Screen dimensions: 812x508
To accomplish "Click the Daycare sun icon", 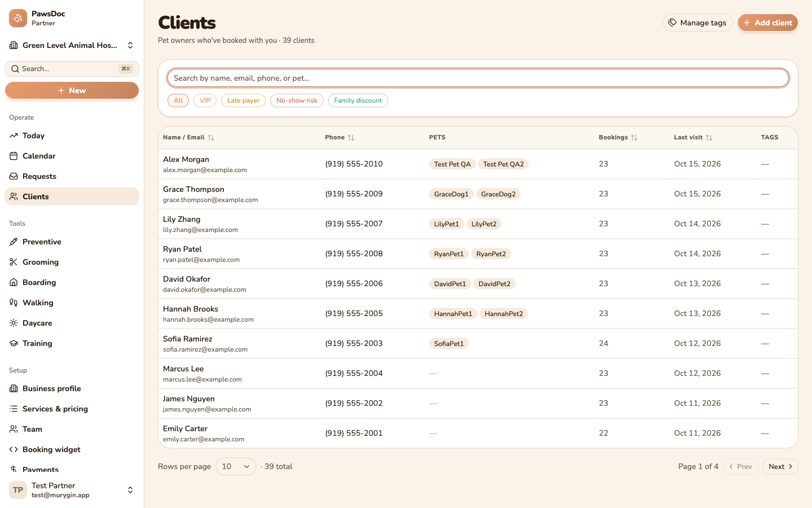I will point(14,323).
